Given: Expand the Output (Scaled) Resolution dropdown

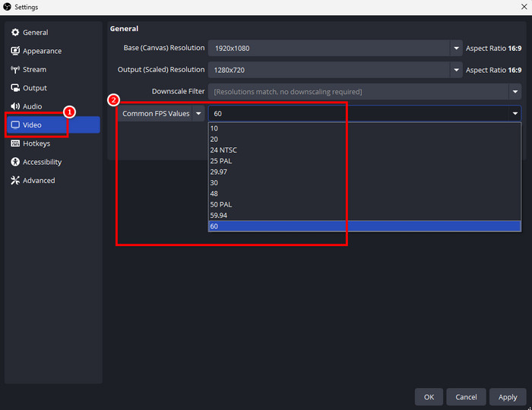Looking at the screenshot, I should pyautogui.click(x=457, y=70).
